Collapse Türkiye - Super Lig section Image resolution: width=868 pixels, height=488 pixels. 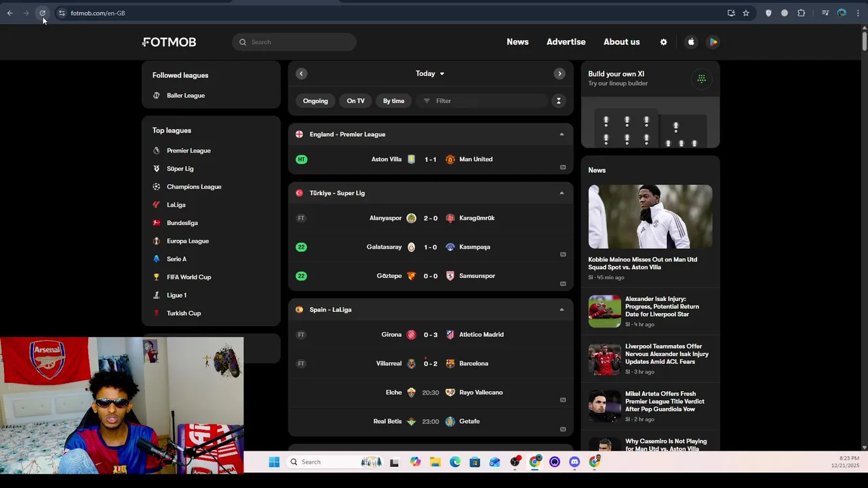point(561,193)
